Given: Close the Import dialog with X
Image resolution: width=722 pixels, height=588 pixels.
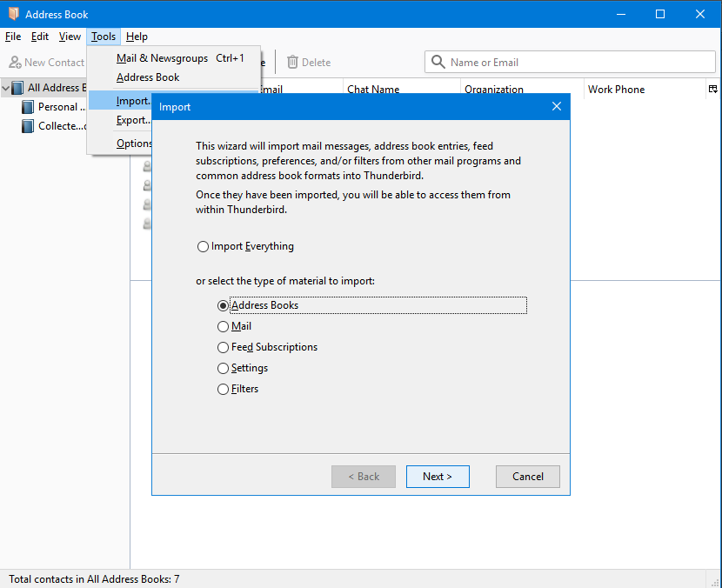Looking at the screenshot, I should coord(556,106).
